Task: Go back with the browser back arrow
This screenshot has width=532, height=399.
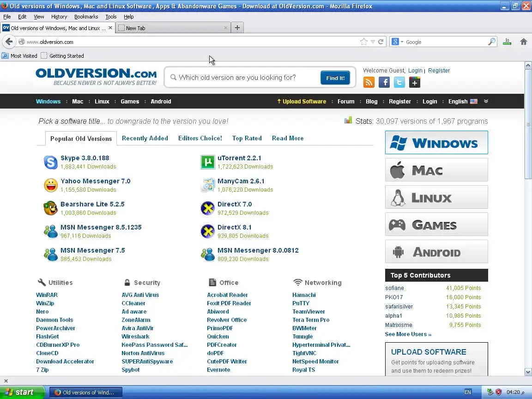Action: point(9,42)
